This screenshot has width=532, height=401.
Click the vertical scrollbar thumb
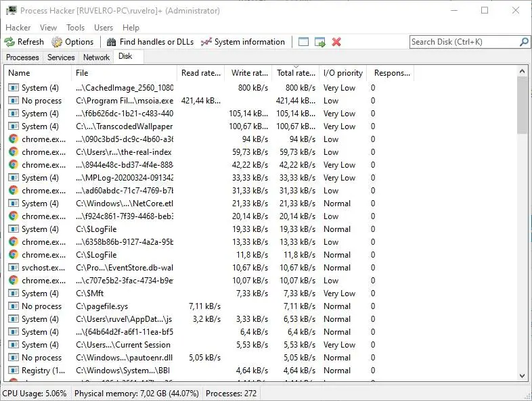(522, 105)
